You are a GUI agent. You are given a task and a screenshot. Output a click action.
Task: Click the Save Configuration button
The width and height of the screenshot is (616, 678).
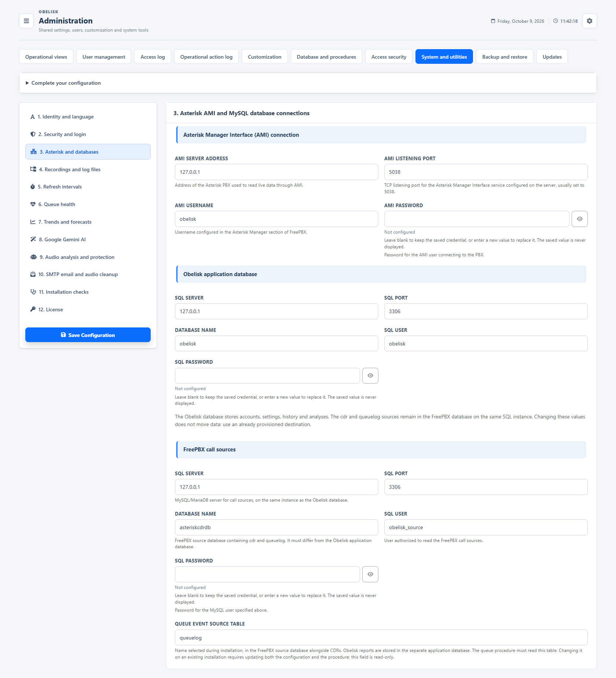[88, 335]
